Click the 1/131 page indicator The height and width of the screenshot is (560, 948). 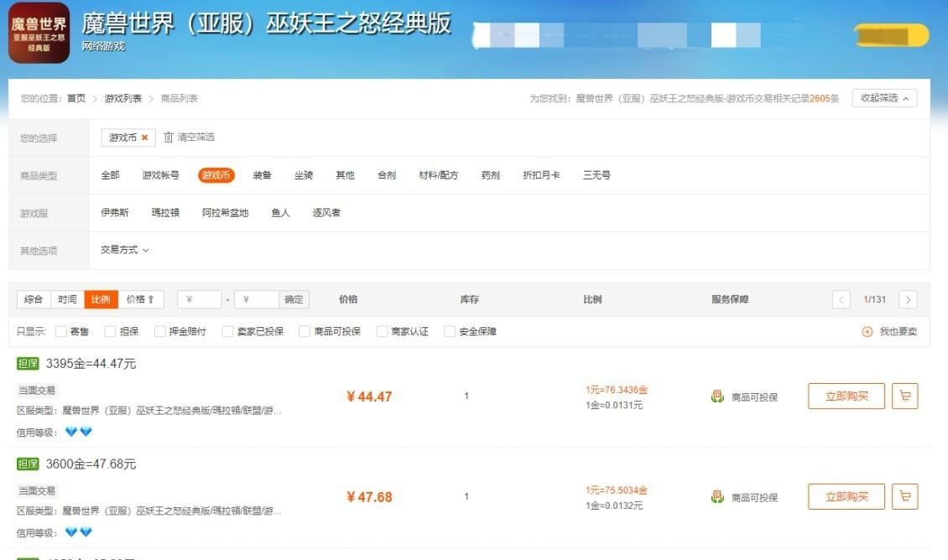point(874,299)
